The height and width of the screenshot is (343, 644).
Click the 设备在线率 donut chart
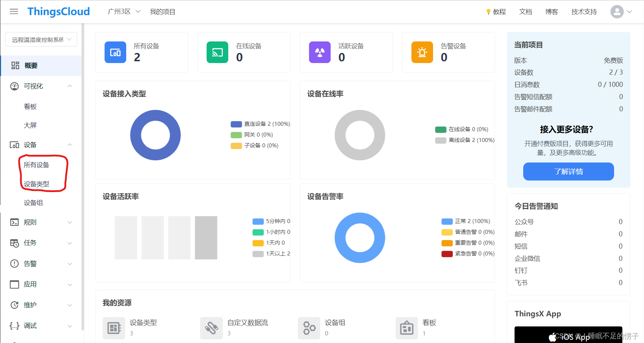tap(360, 135)
